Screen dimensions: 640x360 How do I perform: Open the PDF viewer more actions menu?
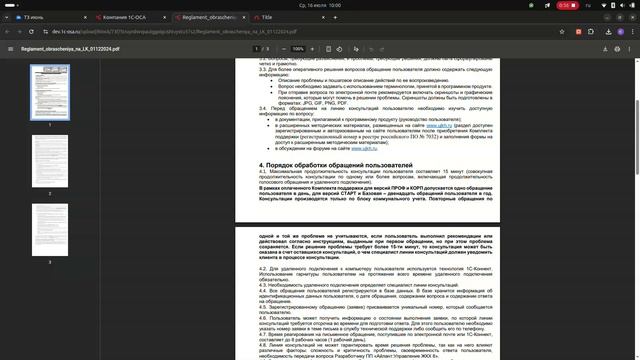629,49
